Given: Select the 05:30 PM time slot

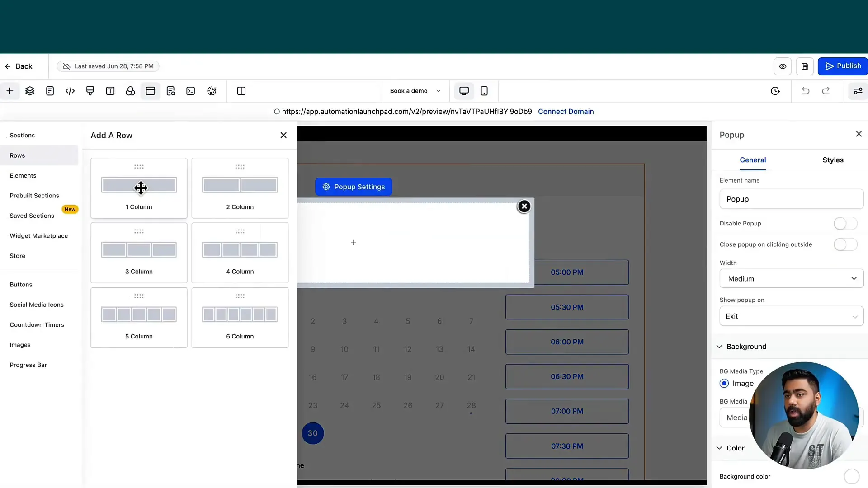Looking at the screenshot, I should (567, 307).
